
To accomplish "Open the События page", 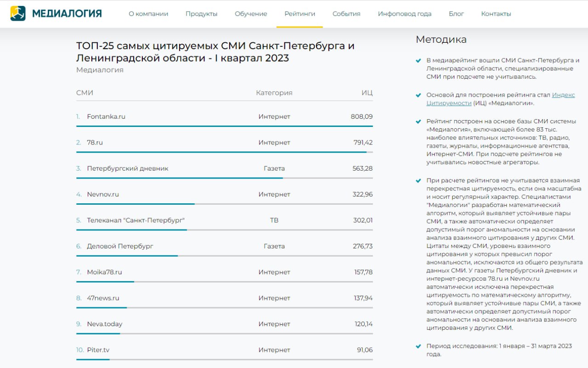I will tap(346, 14).
